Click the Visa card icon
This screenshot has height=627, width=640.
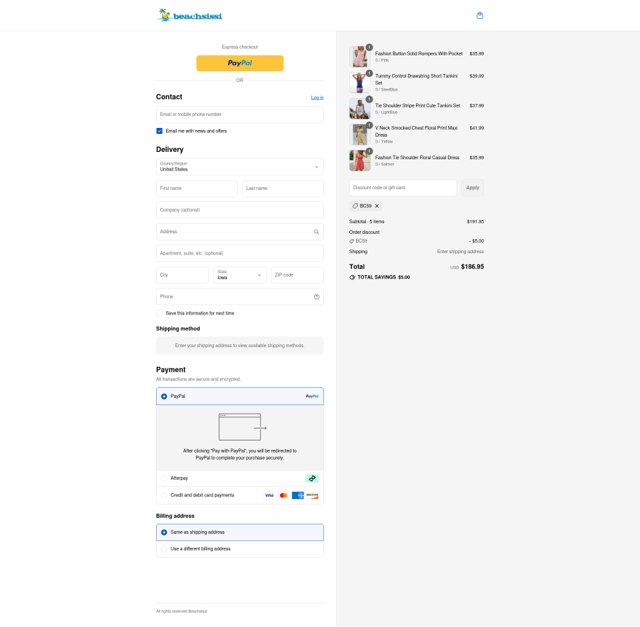pyautogui.click(x=269, y=495)
